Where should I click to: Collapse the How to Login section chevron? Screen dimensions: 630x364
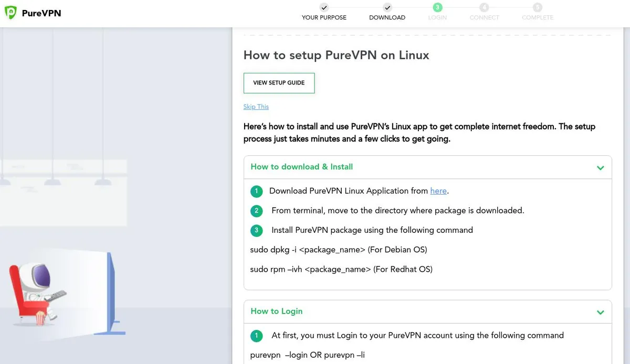point(600,312)
